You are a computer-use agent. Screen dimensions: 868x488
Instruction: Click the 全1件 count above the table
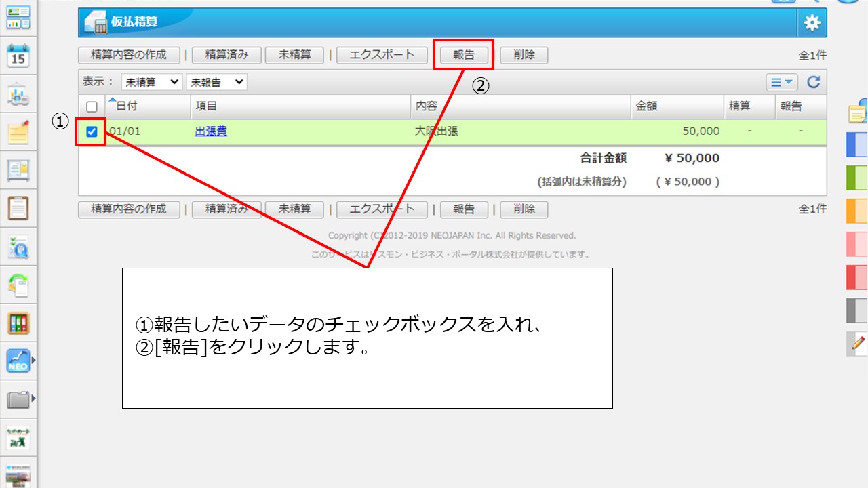click(812, 56)
